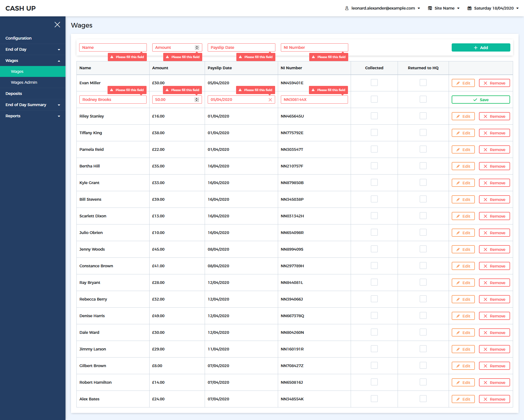Click the amount stepper arrows in the Rodney Brooks row
Viewport: 524px width, 420px height.
coord(197,100)
